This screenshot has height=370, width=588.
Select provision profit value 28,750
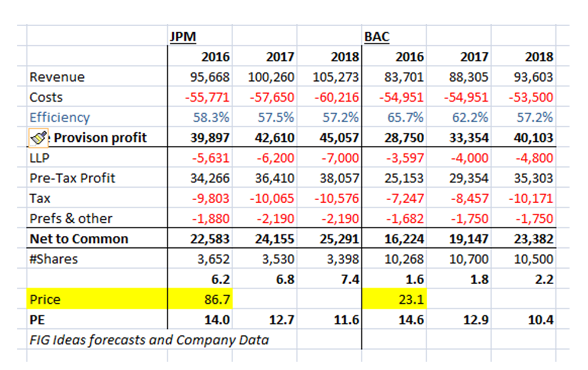(x=404, y=138)
